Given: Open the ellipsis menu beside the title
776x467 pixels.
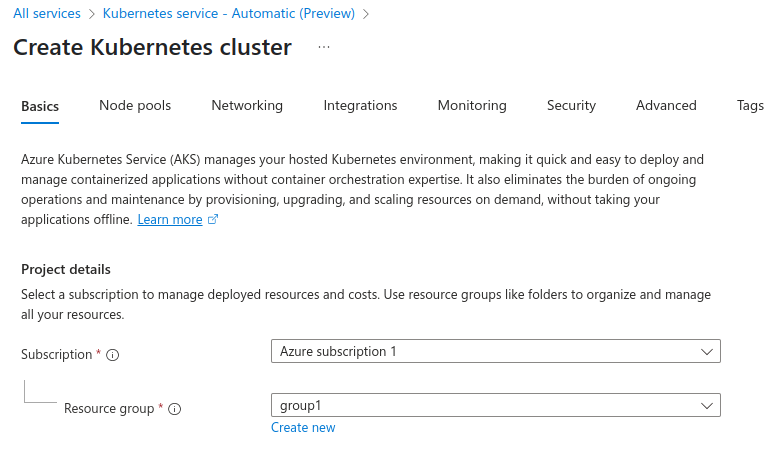Looking at the screenshot, I should click(324, 47).
